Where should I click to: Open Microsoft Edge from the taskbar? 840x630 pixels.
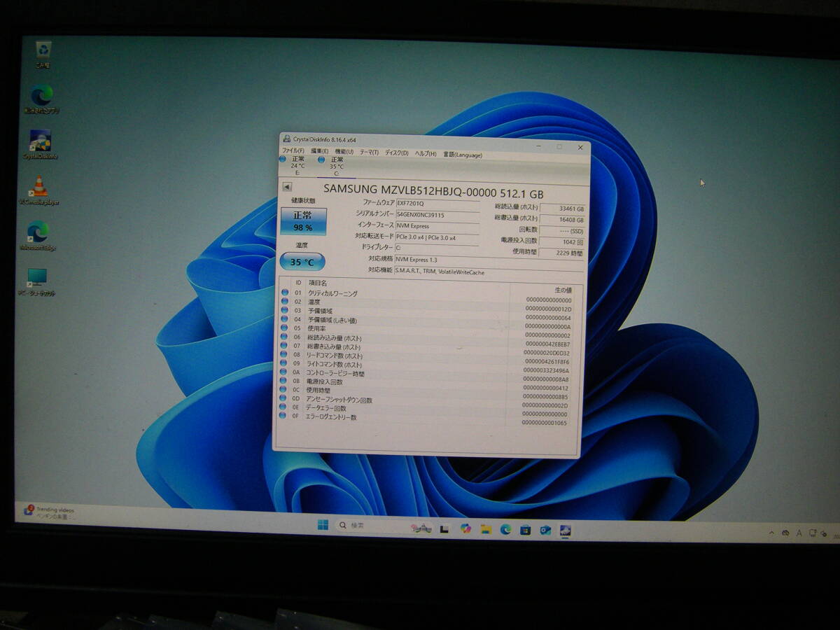coord(505,529)
